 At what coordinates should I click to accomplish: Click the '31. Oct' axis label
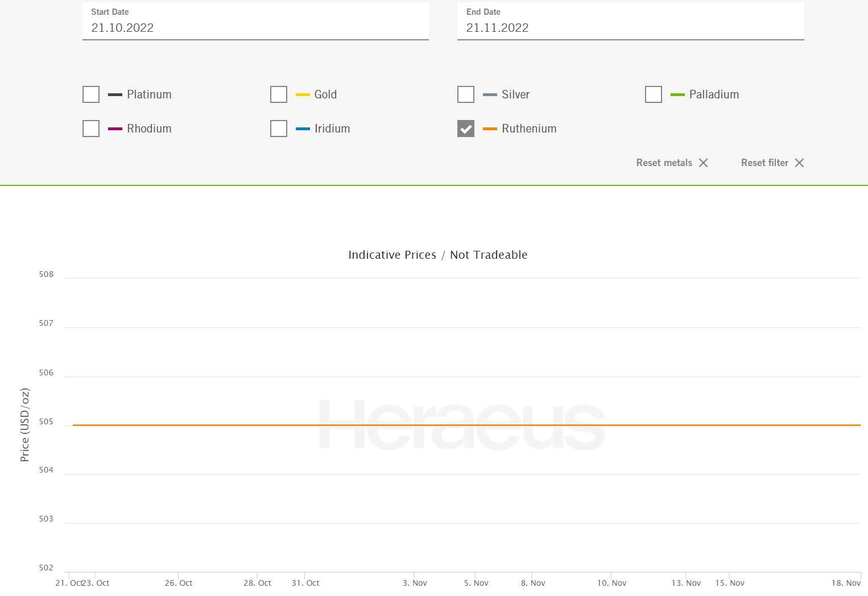pyautogui.click(x=305, y=583)
